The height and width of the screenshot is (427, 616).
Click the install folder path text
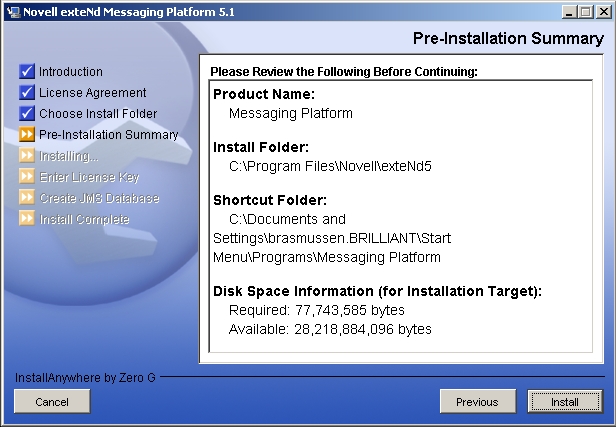point(315,166)
